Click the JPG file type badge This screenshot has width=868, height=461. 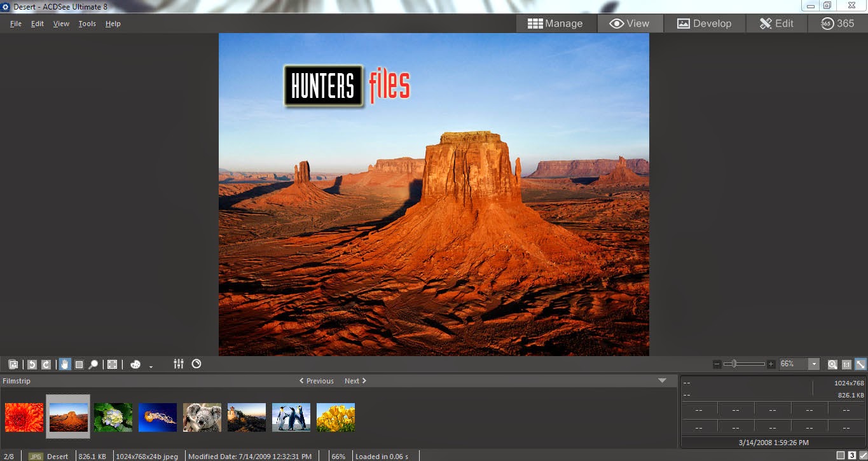point(36,456)
